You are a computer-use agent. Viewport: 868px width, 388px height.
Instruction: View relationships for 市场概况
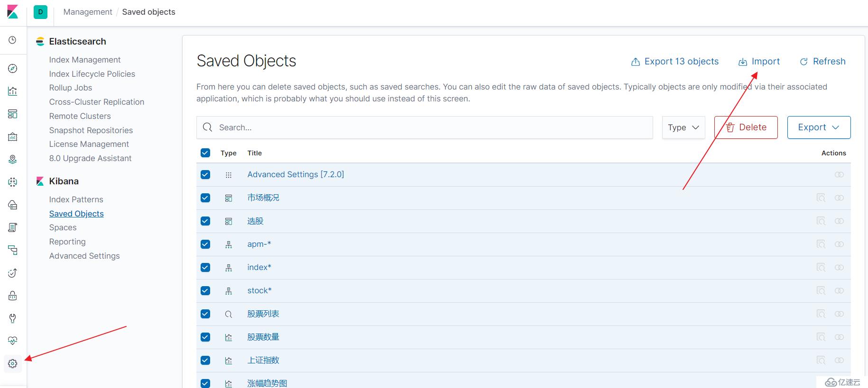(x=839, y=198)
